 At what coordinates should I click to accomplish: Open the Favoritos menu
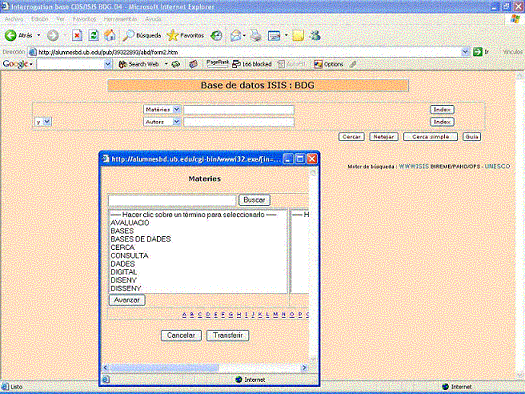(x=84, y=19)
